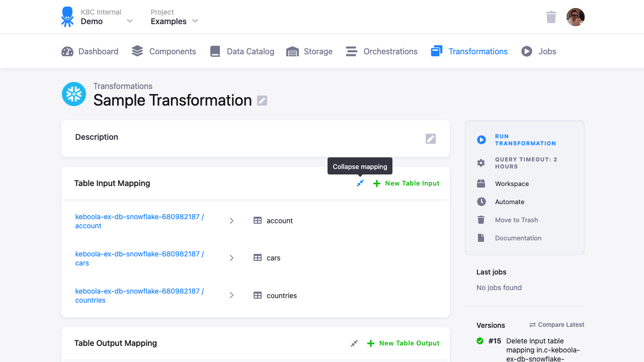Select the Transformations tab
The image size is (644, 362).
(469, 51)
